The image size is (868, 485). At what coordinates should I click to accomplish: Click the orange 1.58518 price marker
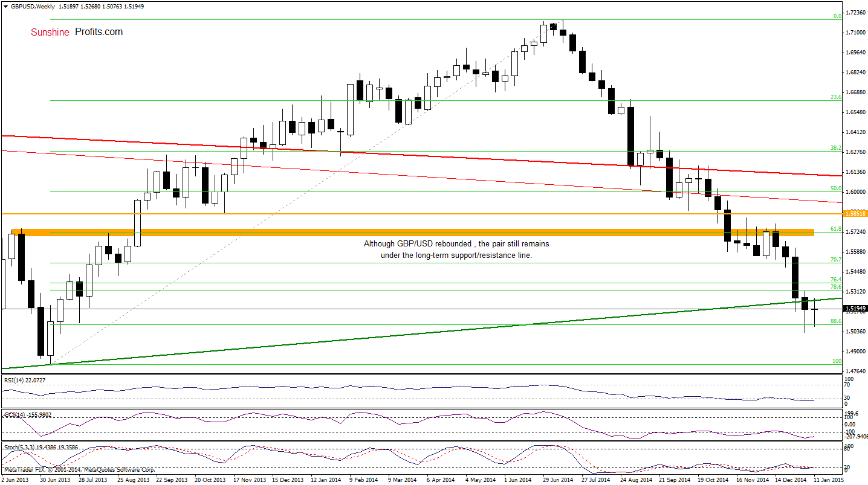(855, 213)
